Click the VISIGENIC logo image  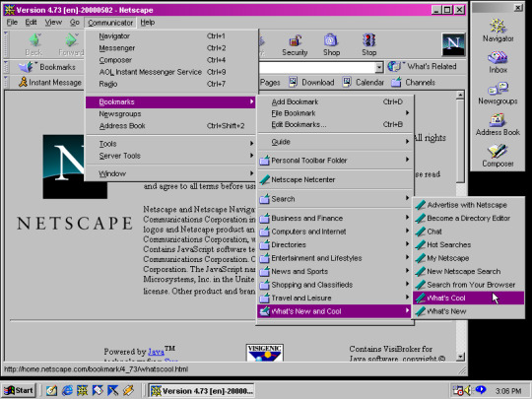click(265, 353)
